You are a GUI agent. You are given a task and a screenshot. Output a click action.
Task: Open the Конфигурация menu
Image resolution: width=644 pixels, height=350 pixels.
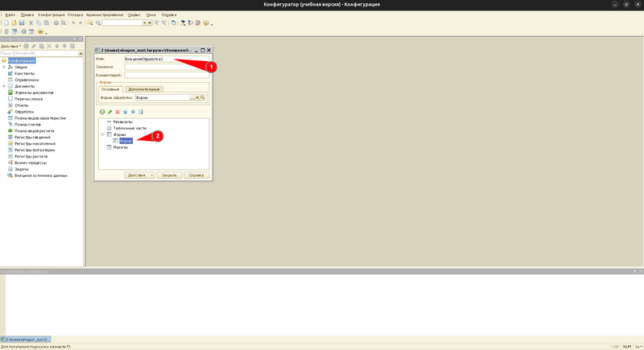point(52,14)
